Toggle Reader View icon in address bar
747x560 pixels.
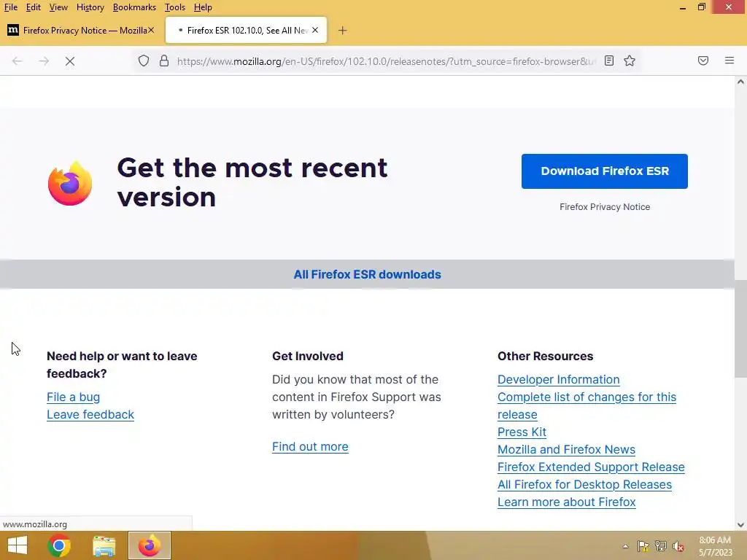click(x=609, y=61)
